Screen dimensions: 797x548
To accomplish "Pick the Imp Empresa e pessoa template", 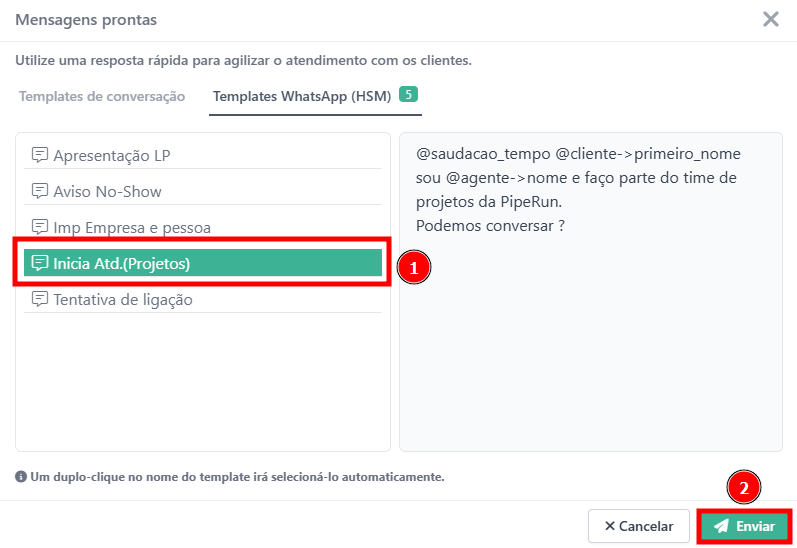I will point(132,227).
